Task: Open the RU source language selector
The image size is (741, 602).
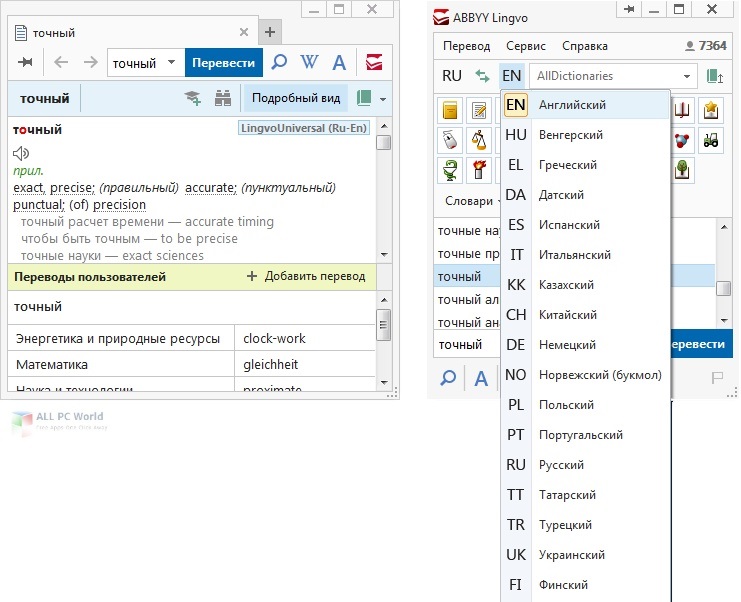Action: pos(452,76)
